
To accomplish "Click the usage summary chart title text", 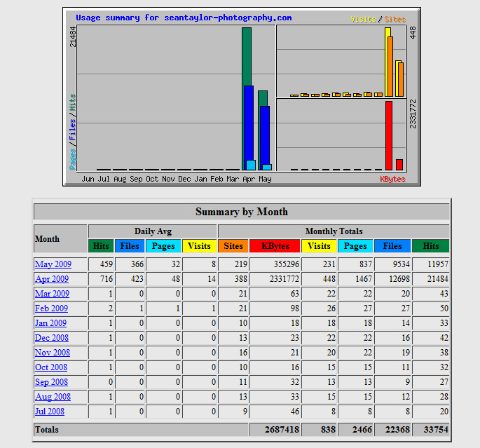I will tap(184, 18).
